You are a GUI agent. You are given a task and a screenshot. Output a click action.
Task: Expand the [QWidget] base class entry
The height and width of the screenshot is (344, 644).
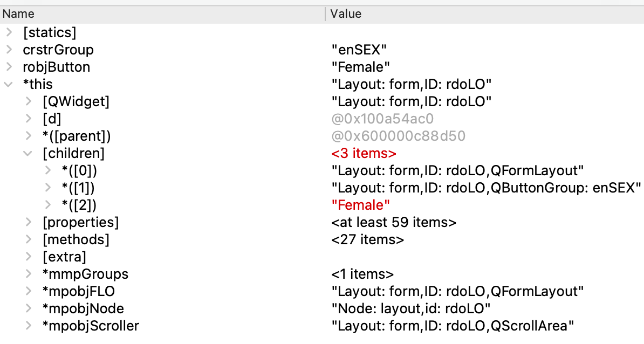(29, 101)
